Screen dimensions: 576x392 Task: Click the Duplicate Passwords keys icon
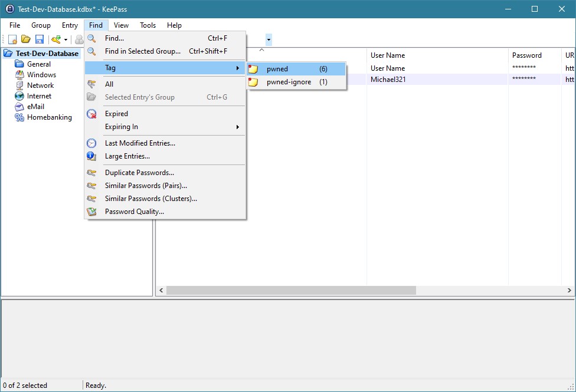coord(91,173)
